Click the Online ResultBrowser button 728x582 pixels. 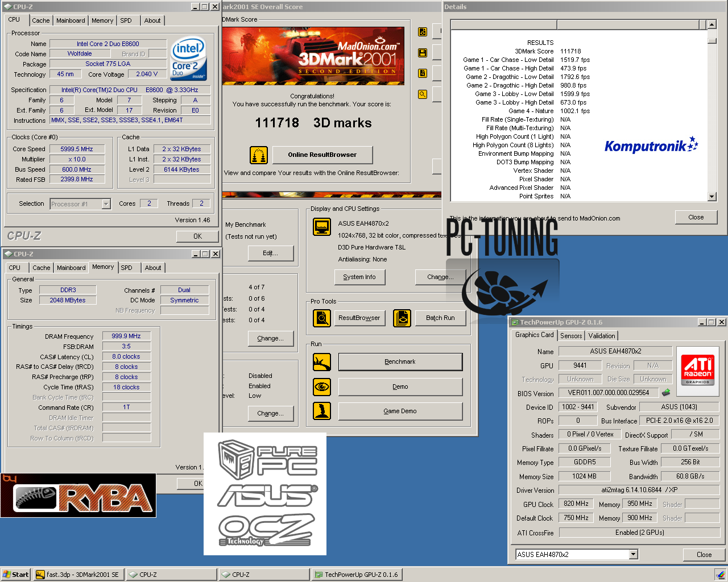pyautogui.click(x=322, y=155)
